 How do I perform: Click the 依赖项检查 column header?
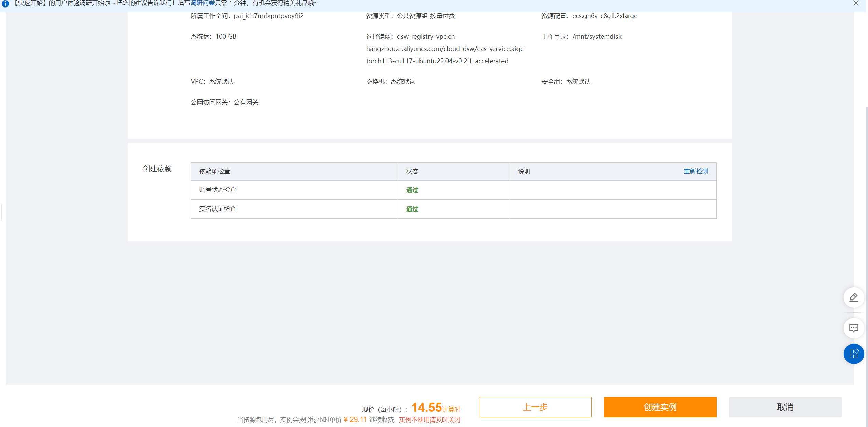coord(215,171)
